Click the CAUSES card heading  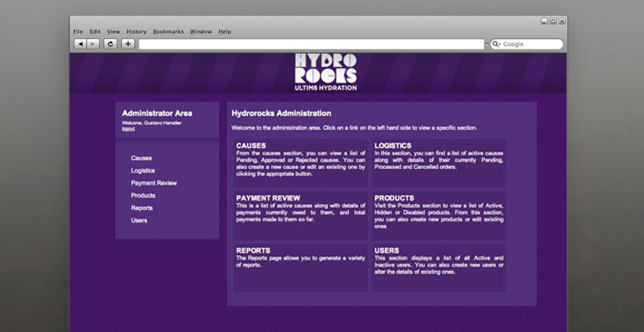click(x=251, y=146)
